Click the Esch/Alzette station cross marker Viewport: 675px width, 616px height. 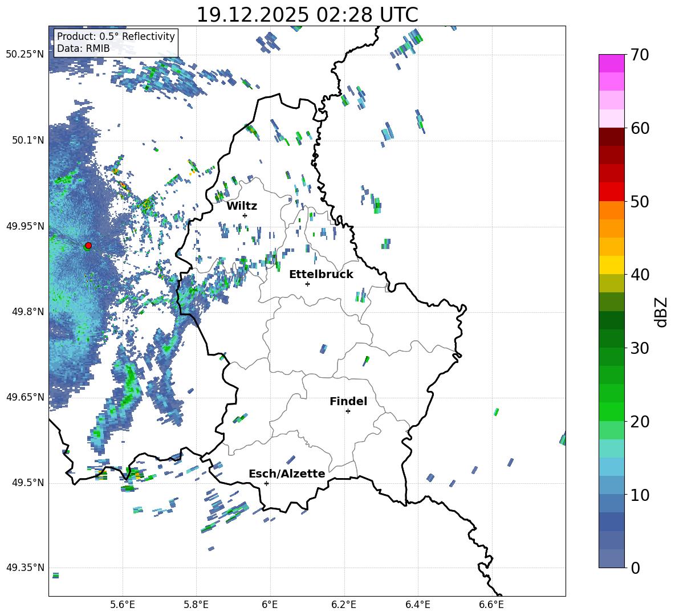pos(266,483)
